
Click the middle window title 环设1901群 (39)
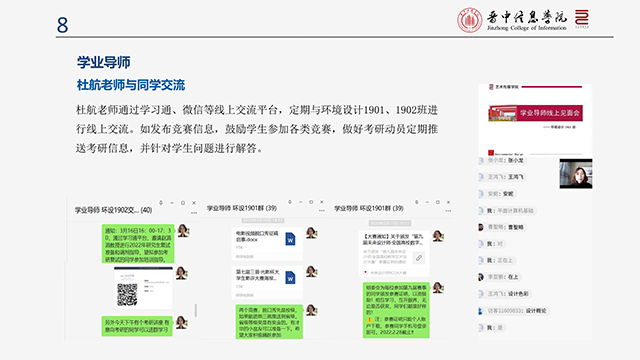coord(242,208)
